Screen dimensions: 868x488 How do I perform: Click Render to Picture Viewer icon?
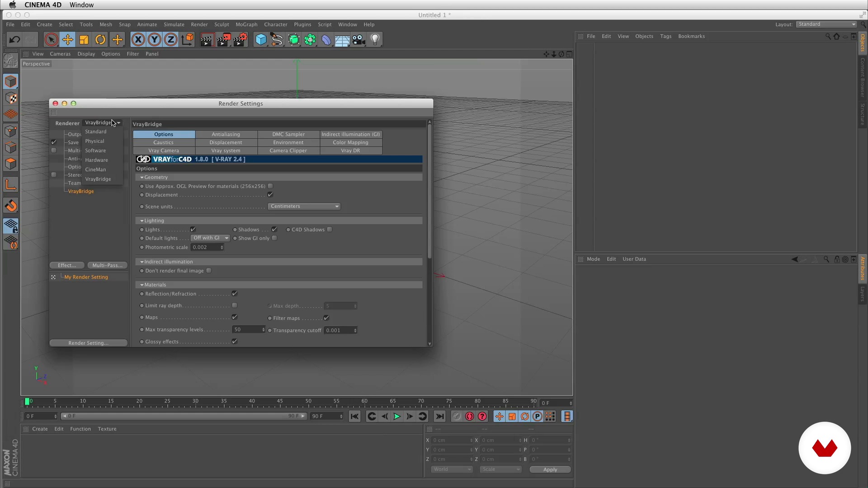(223, 40)
